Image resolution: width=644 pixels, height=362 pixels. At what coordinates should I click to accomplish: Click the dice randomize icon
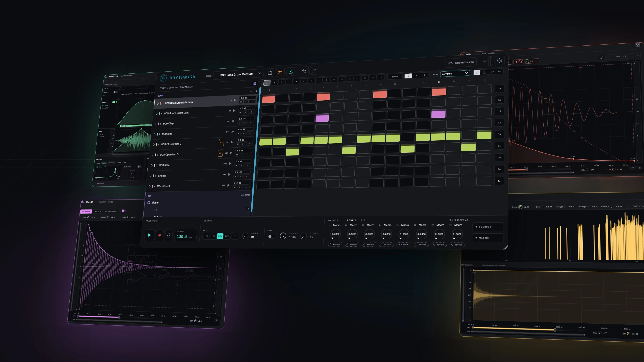point(484,72)
